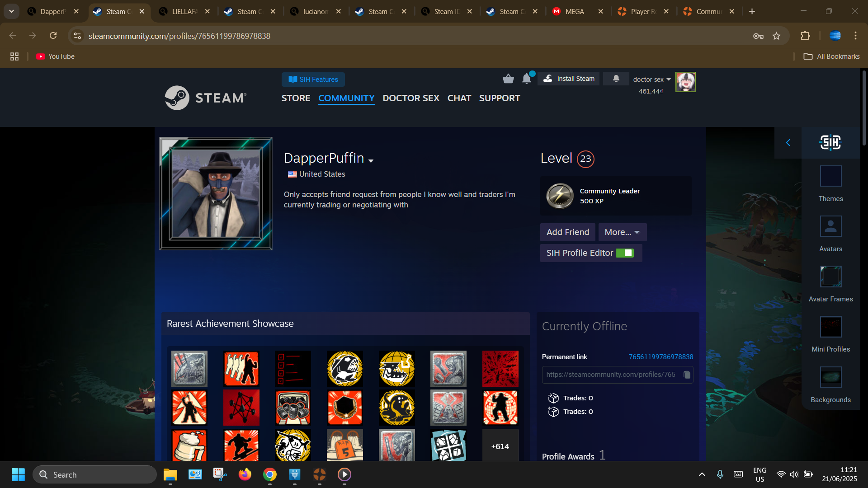Screen dimensions: 868x488
Task: Open the STORE menu
Action: (296, 98)
